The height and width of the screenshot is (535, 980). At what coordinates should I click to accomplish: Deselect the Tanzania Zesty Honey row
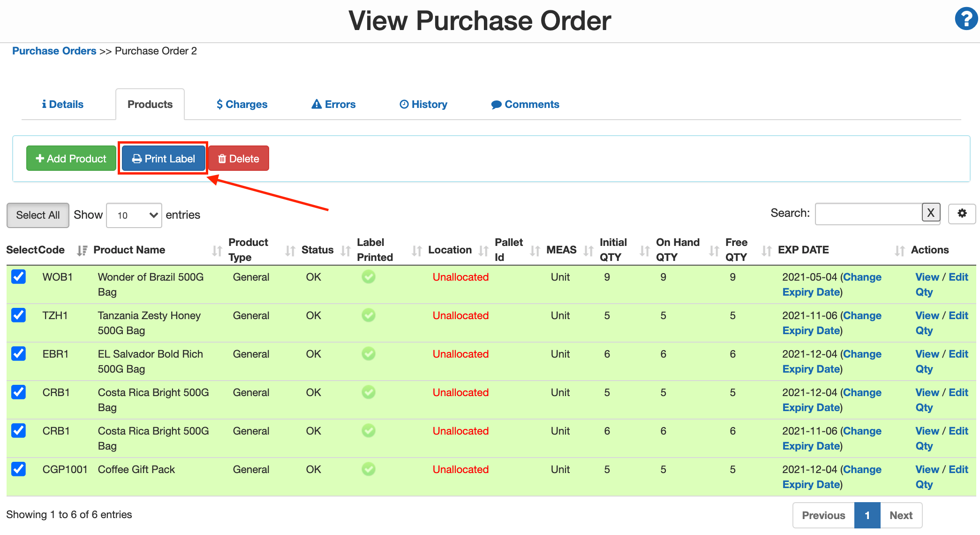(x=18, y=315)
